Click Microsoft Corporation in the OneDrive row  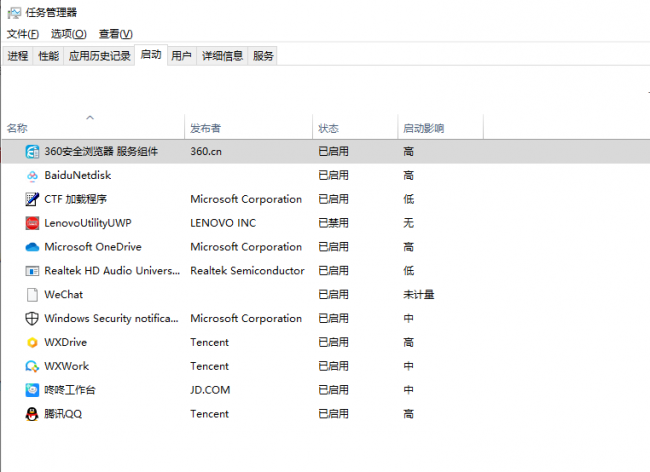tap(246, 247)
